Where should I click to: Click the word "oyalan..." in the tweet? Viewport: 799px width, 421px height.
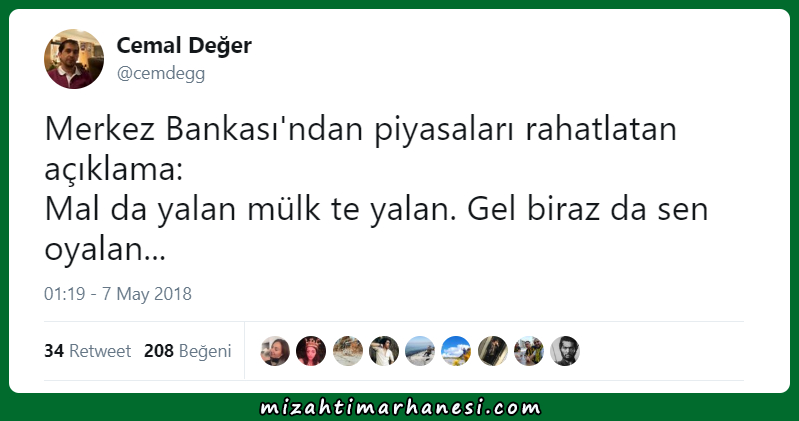(105, 249)
